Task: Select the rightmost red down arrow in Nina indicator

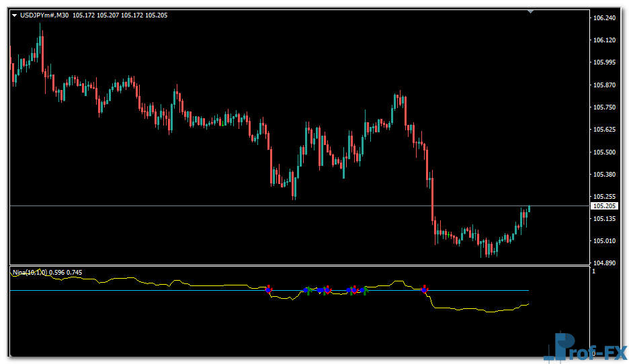Action: click(x=424, y=289)
